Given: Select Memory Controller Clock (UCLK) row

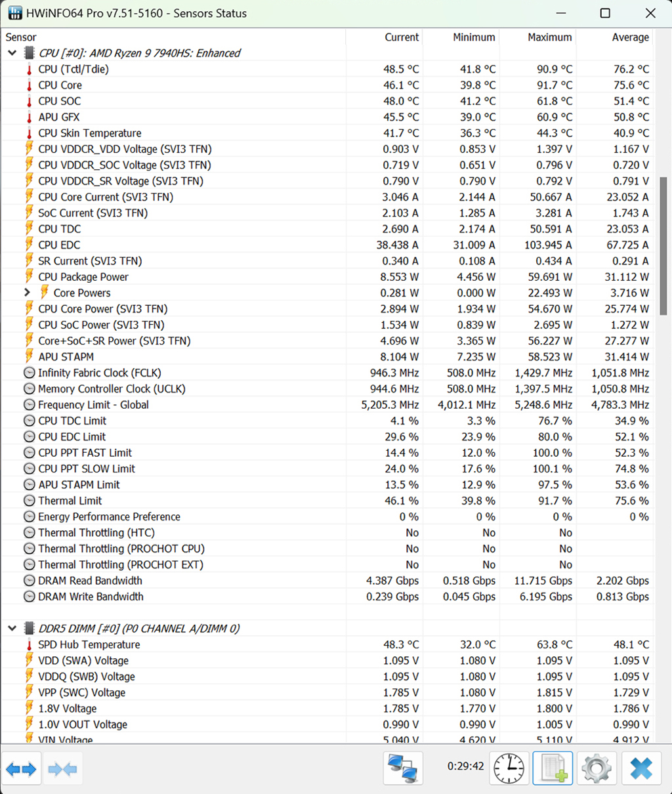Looking at the screenshot, I should point(327,388).
